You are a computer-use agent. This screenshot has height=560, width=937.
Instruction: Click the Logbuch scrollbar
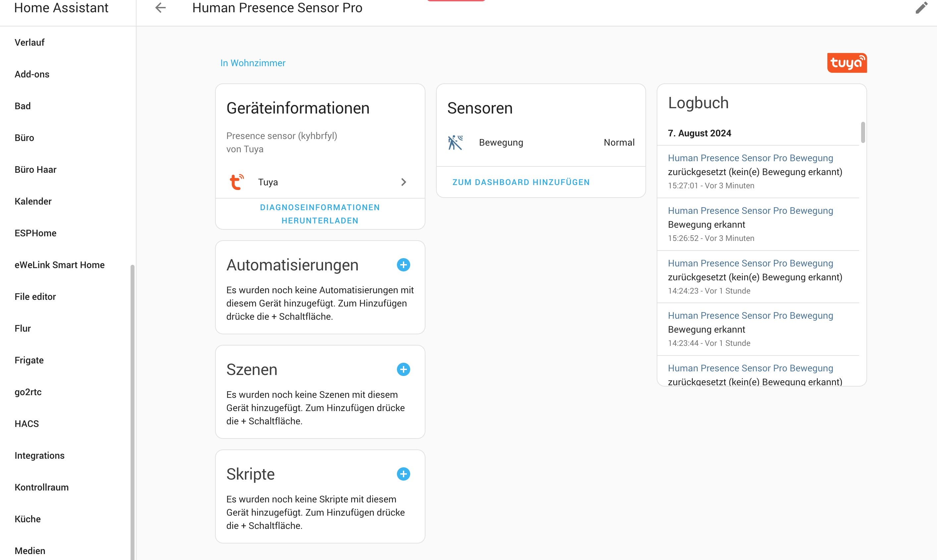point(862,132)
